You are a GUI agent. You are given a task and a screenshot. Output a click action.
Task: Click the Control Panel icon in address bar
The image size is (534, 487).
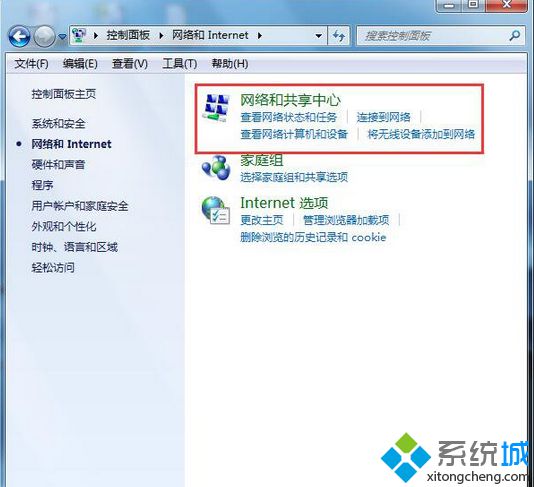(79, 35)
